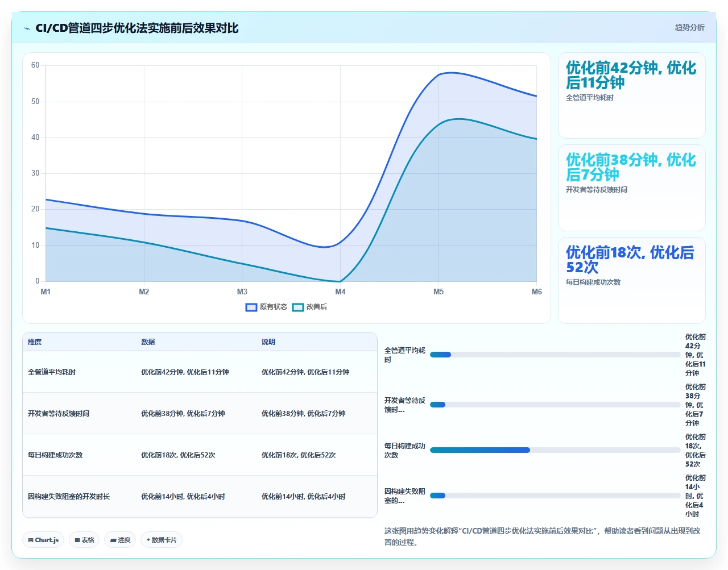Image resolution: width=728 pixels, height=570 pixels.
Task: Click the 60 y-axis value
Action: [x=35, y=65]
